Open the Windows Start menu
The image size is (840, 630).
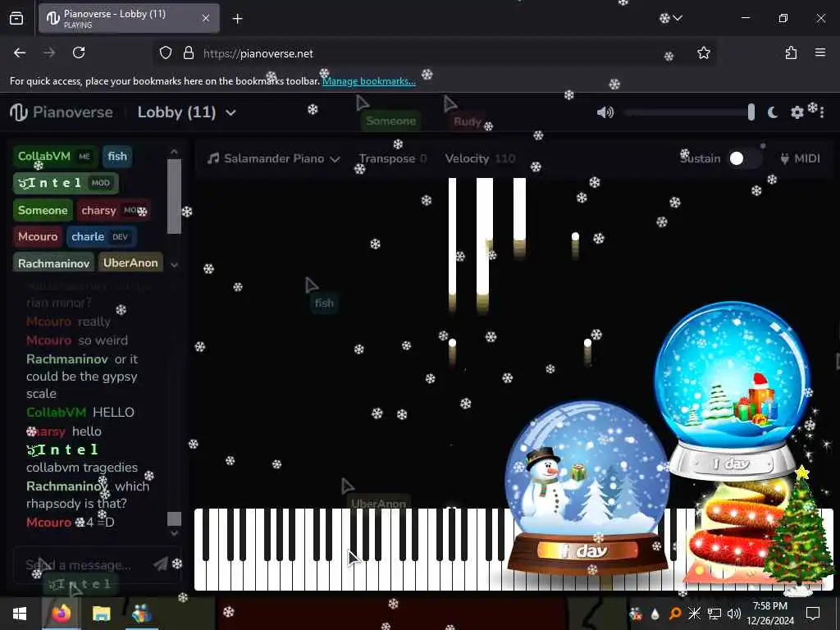20,614
